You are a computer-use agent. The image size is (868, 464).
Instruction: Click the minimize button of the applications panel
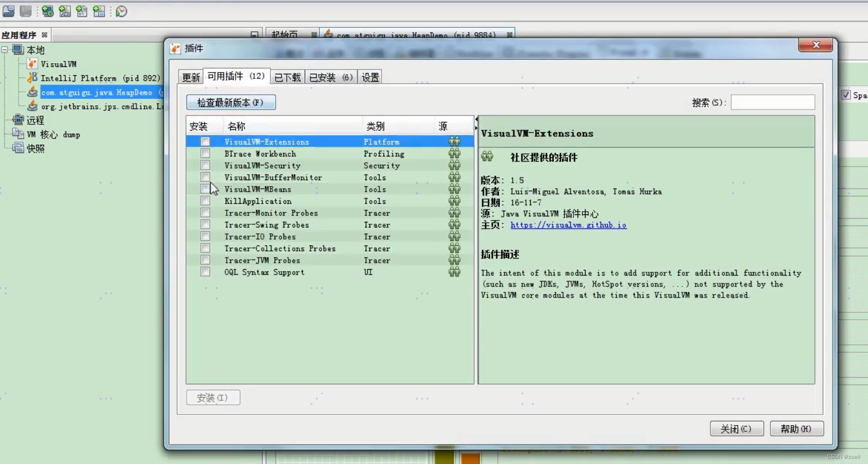pos(255,35)
